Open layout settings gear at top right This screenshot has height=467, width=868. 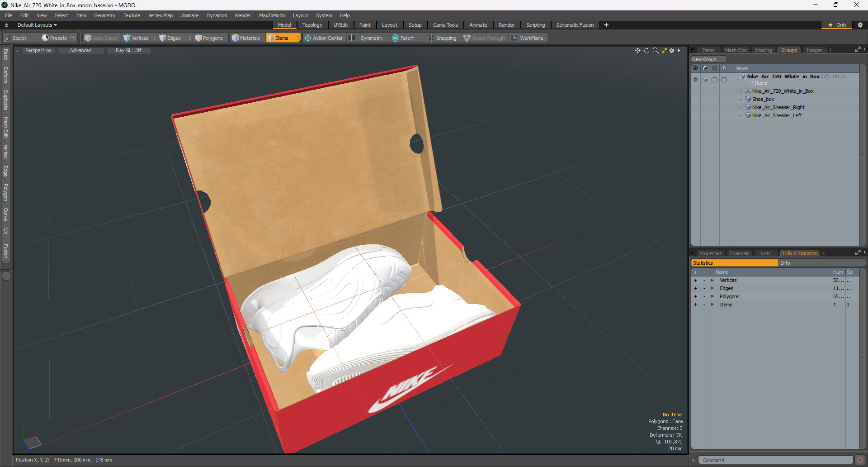[x=860, y=25]
